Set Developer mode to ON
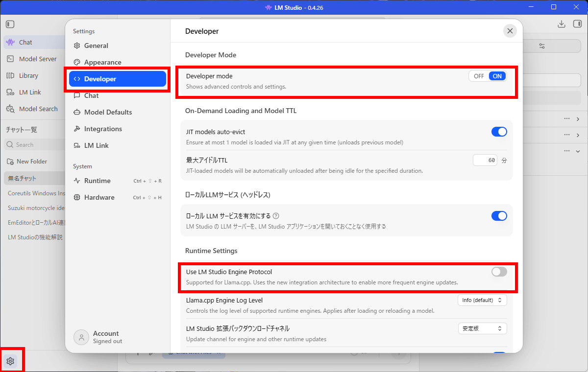588x372 pixels. 497,76
